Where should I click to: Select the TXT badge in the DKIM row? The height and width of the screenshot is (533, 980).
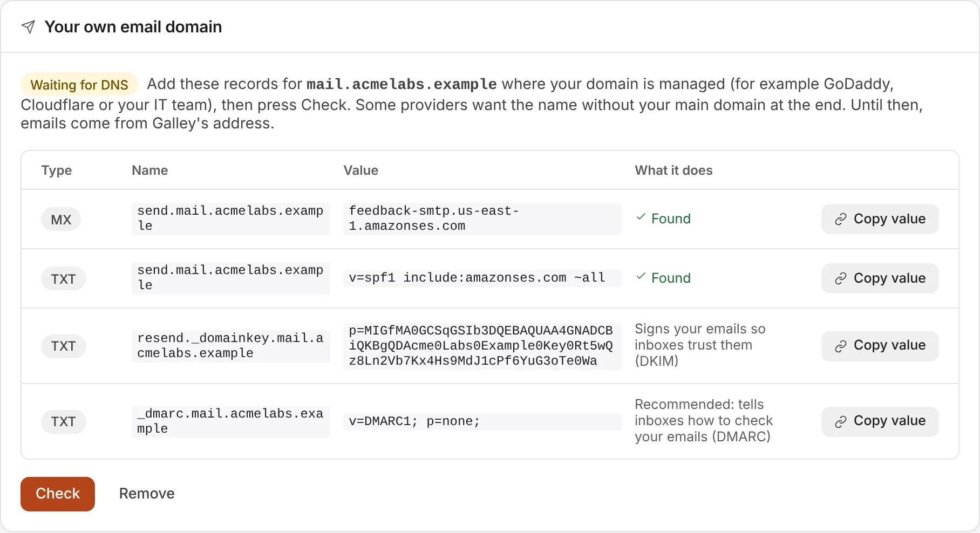tap(63, 346)
